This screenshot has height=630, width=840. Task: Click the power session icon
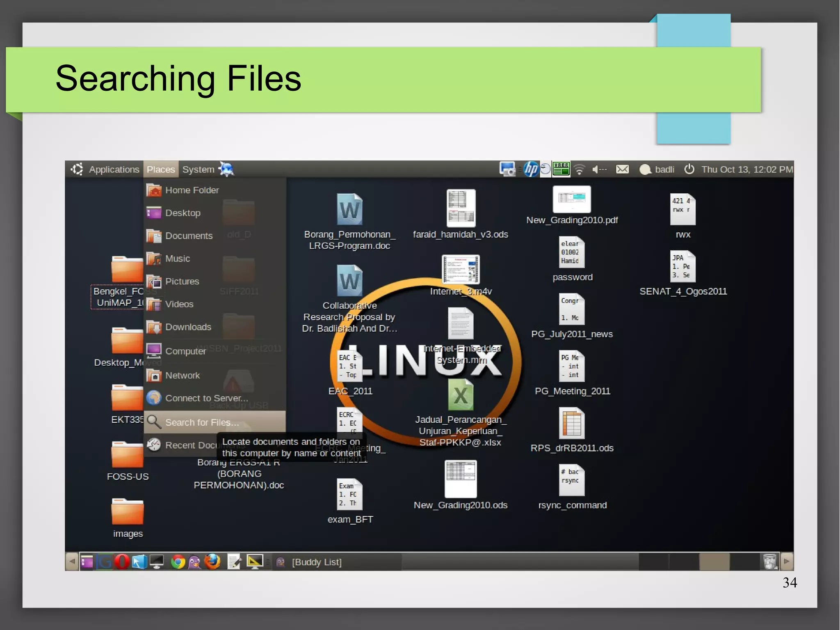[x=689, y=169]
